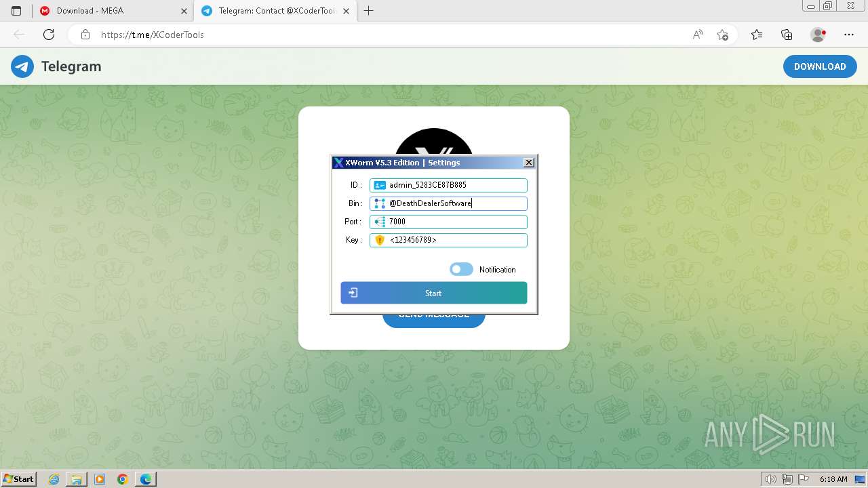Switch to Microsoft Edge in taskbar
This screenshot has height=488, width=868.
(146, 479)
